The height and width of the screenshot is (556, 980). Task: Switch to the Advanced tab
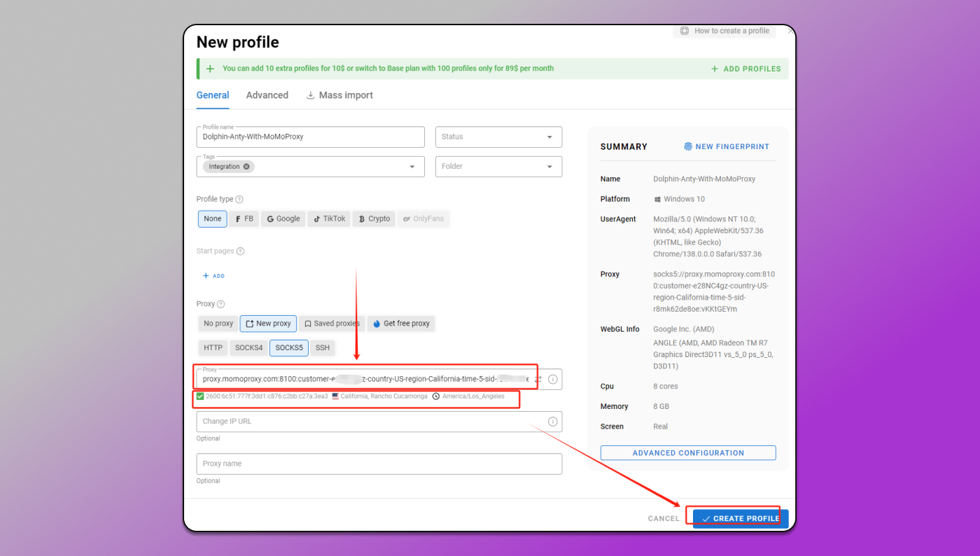click(267, 95)
